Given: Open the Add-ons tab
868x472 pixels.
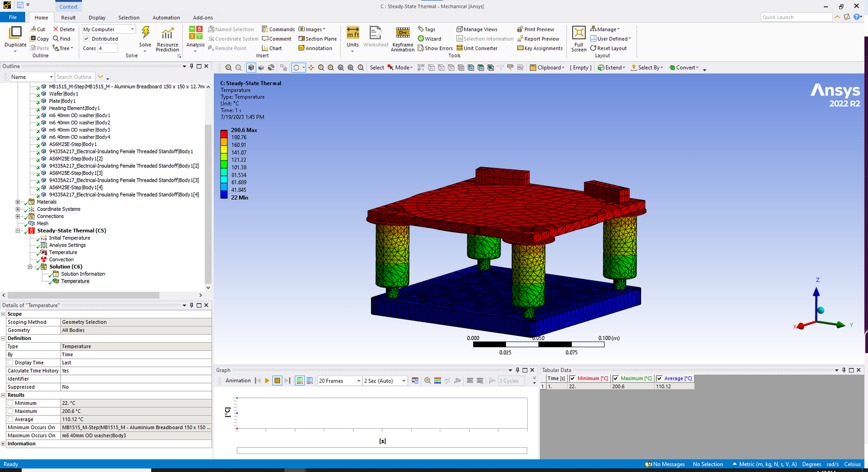Looking at the screenshot, I should (203, 18).
